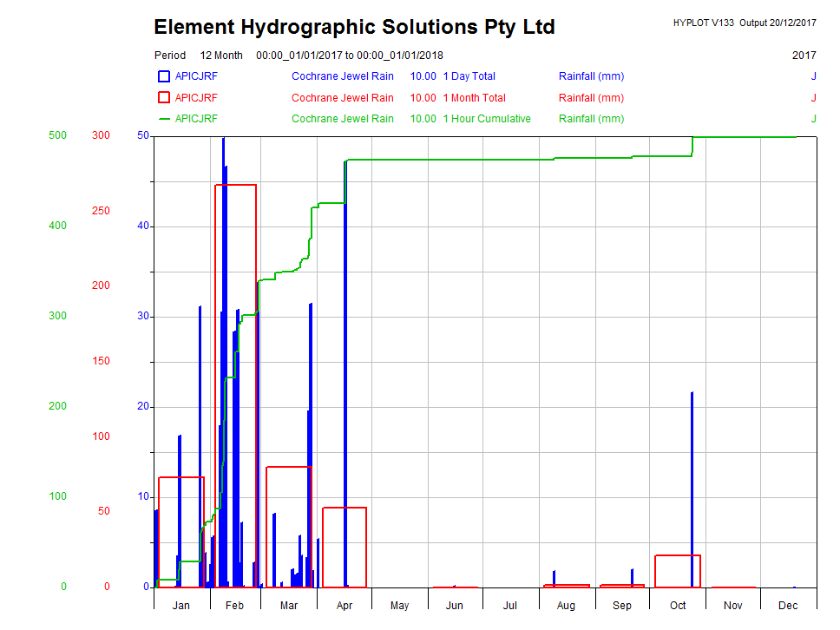Click the blue 20 axis value label
Image resolution: width=840 pixels, height=630 pixels.
tap(143, 406)
